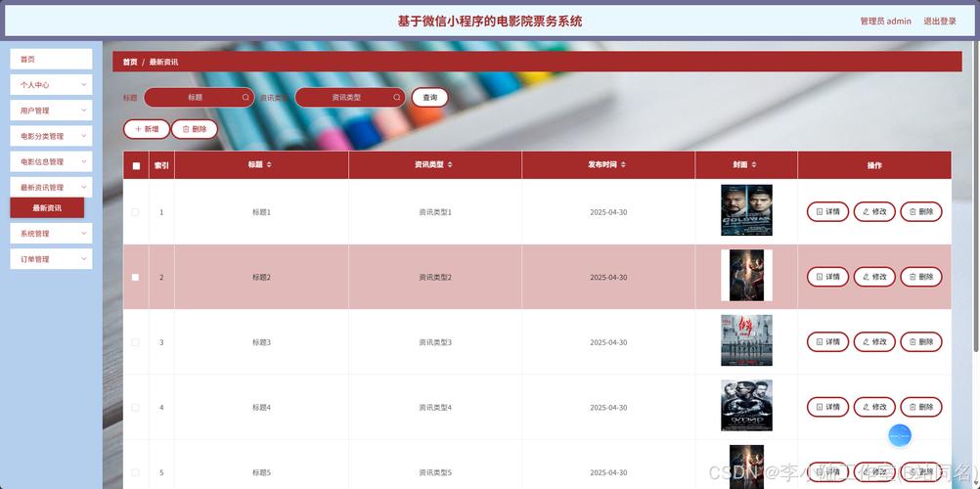Open 详情 for row 标题3
Image resolution: width=980 pixels, height=489 pixels.
827,342
